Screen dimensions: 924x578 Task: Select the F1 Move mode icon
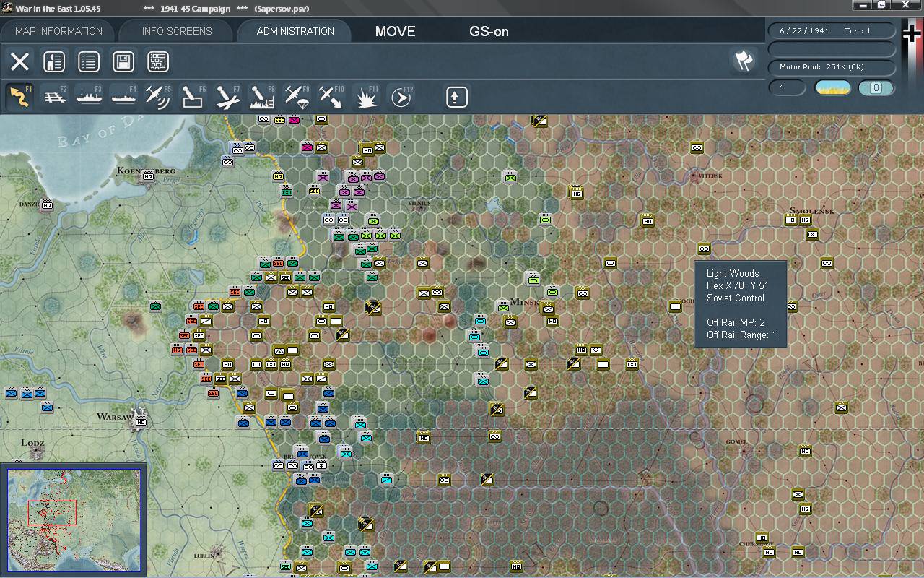pyautogui.click(x=19, y=97)
